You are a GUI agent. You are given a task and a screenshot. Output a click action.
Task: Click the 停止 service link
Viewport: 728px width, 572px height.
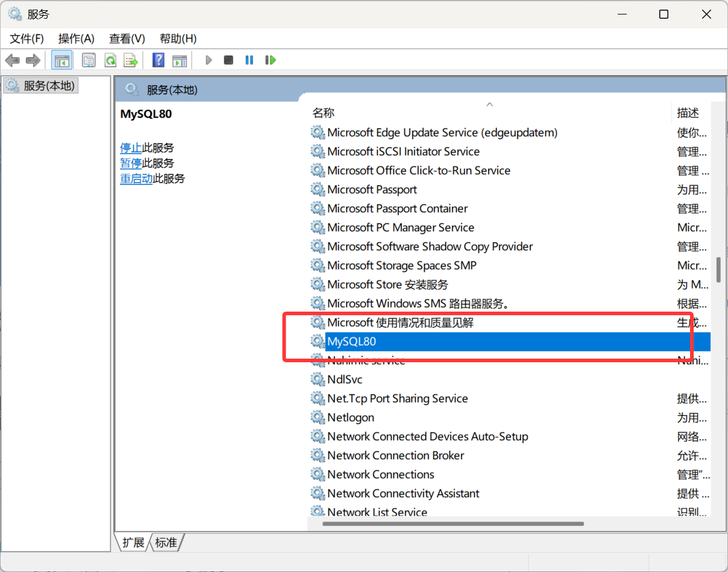(x=131, y=148)
